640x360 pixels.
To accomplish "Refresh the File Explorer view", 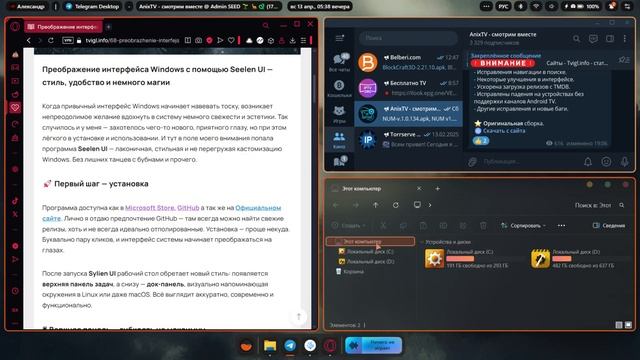I will [x=396, y=205].
